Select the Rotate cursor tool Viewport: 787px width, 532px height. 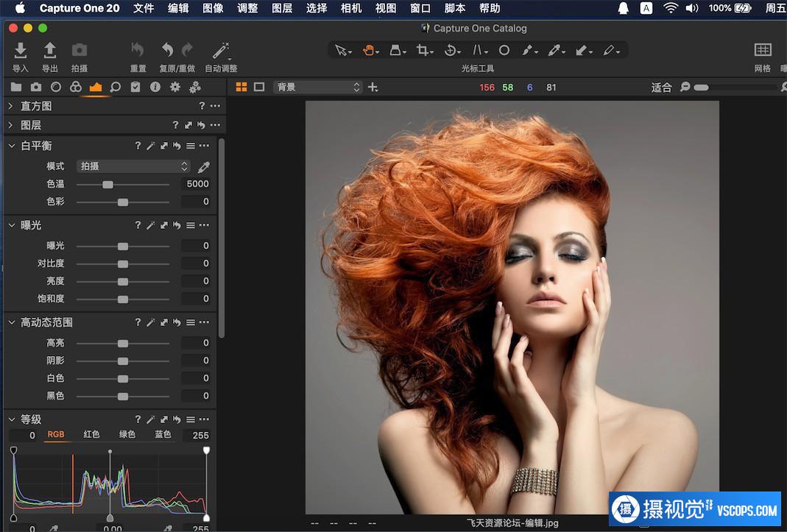[451, 50]
